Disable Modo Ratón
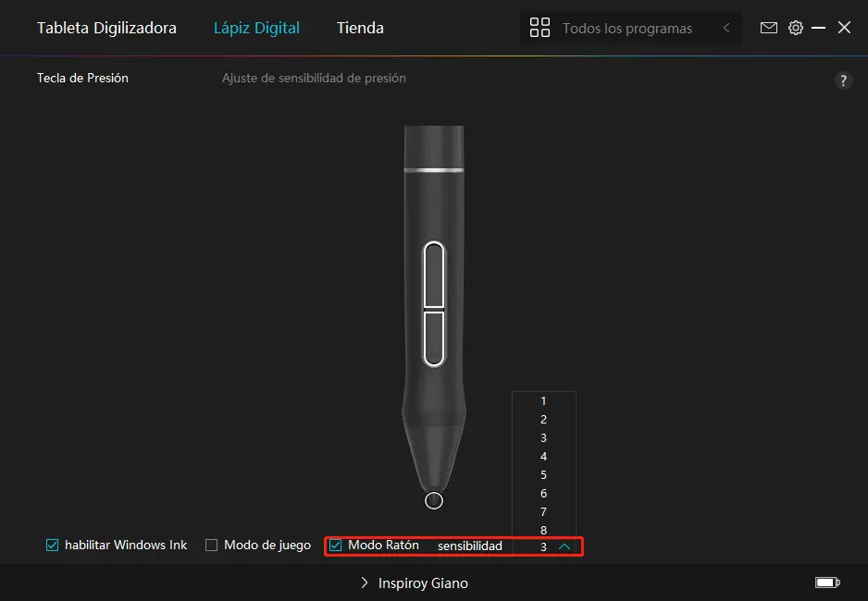Image resolution: width=868 pixels, height=601 pixels. pos(335,545)
